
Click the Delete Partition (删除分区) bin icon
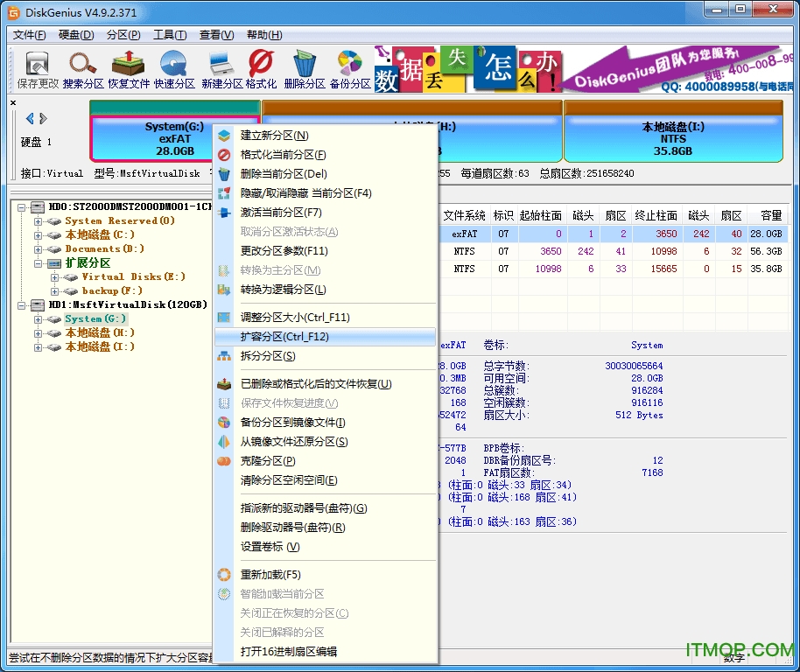(305, 64)
